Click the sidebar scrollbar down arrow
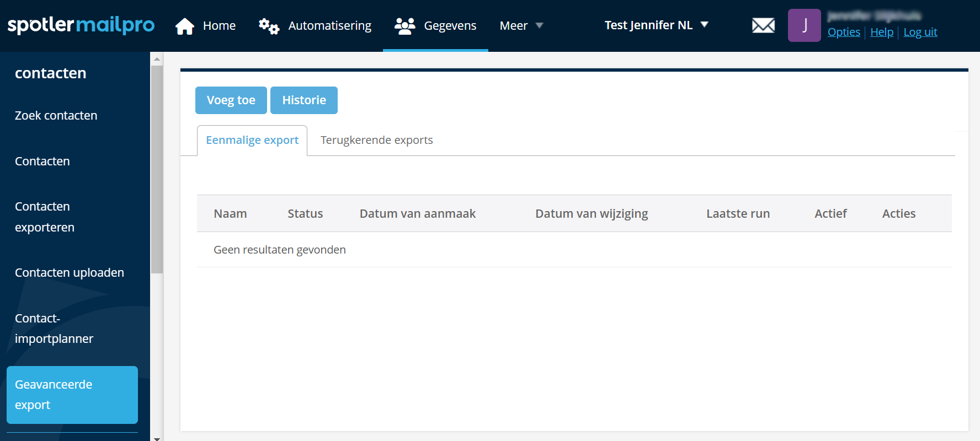The image size is (980, 441). click(x=157, y=438)
